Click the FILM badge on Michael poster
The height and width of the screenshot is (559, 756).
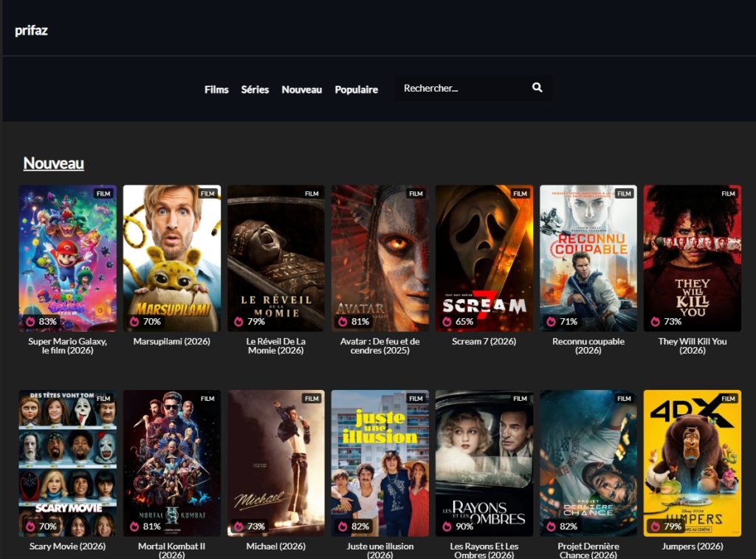[x=312, y=399]
